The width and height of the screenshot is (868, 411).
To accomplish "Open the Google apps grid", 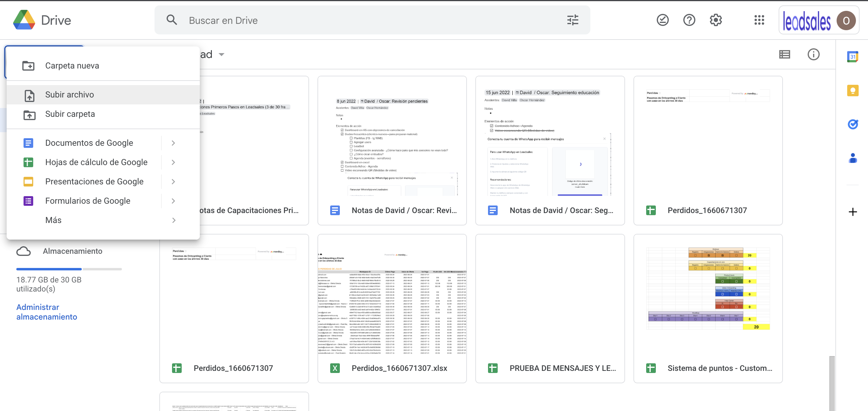I will tap(759, 20).
